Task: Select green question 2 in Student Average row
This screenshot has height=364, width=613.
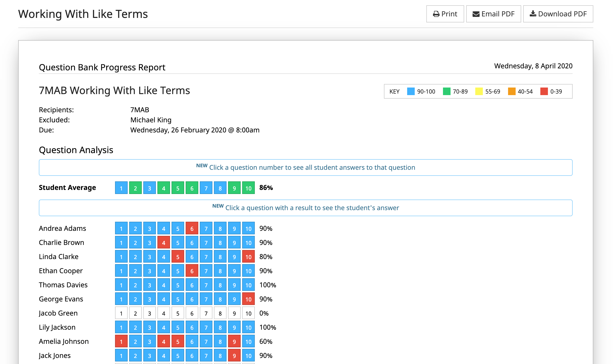Action: tap(135, 188)
